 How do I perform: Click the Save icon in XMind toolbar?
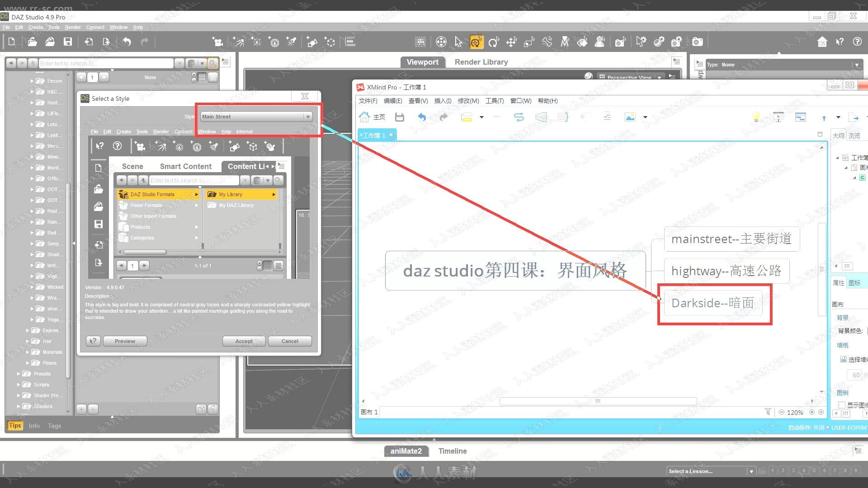pos(399,117)
